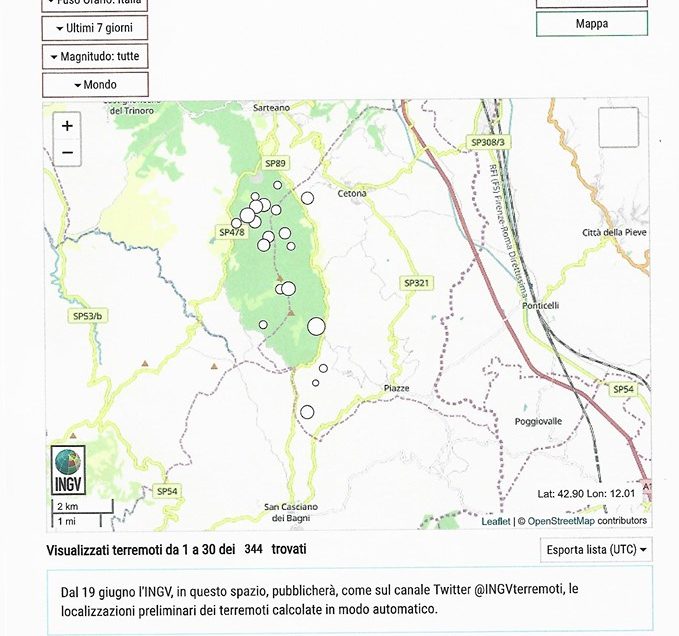Open the Leaflet attribution link
679x636 pixels.
[496, 521]
